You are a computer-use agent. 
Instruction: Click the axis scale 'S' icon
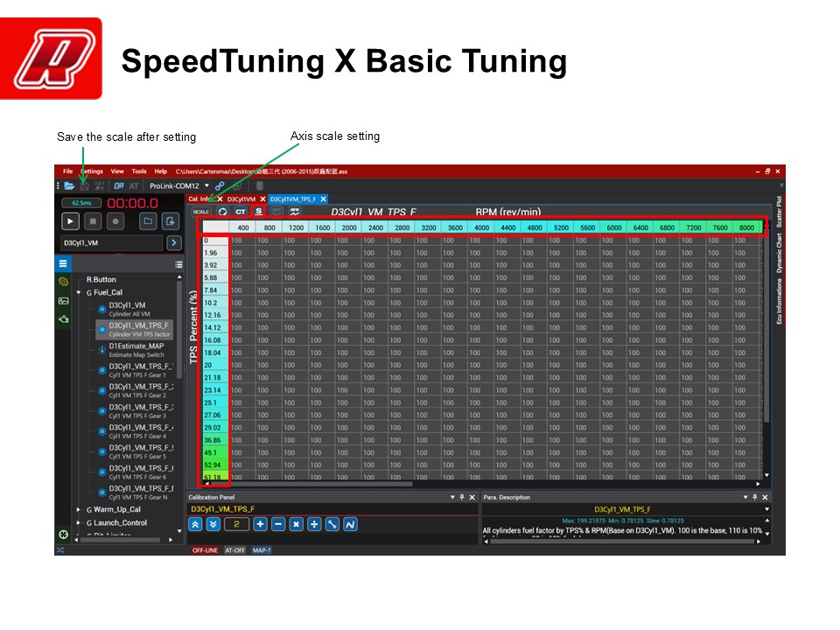258,212
